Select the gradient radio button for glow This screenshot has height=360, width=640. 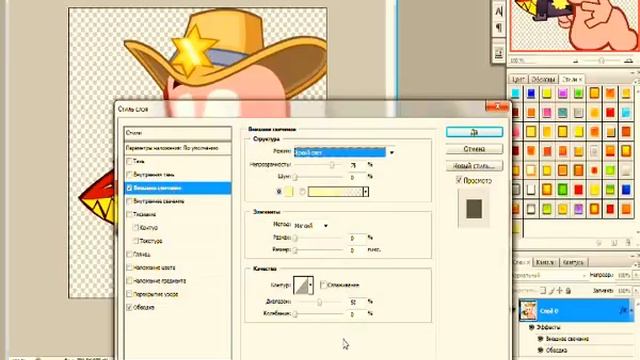[302, 191]
